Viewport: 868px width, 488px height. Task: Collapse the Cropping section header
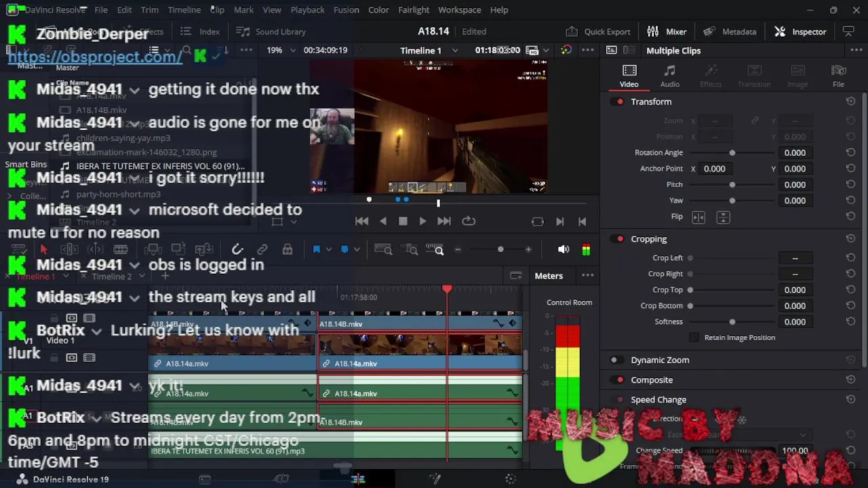[x=648, y=239]
